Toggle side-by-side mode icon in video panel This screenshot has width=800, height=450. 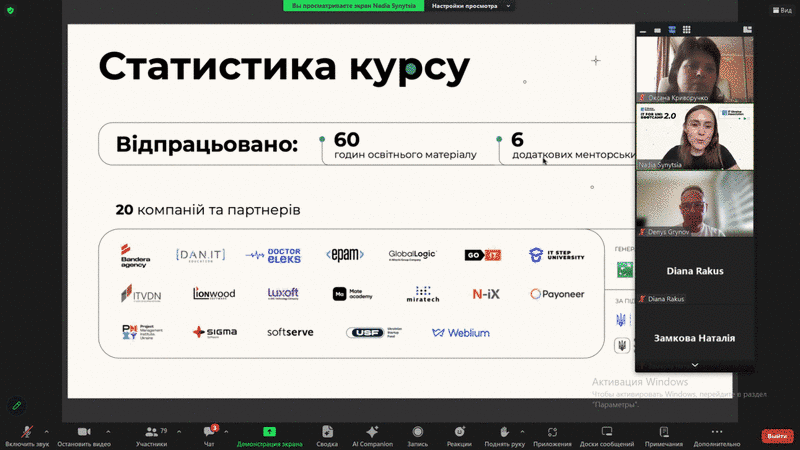pos(747,30)
